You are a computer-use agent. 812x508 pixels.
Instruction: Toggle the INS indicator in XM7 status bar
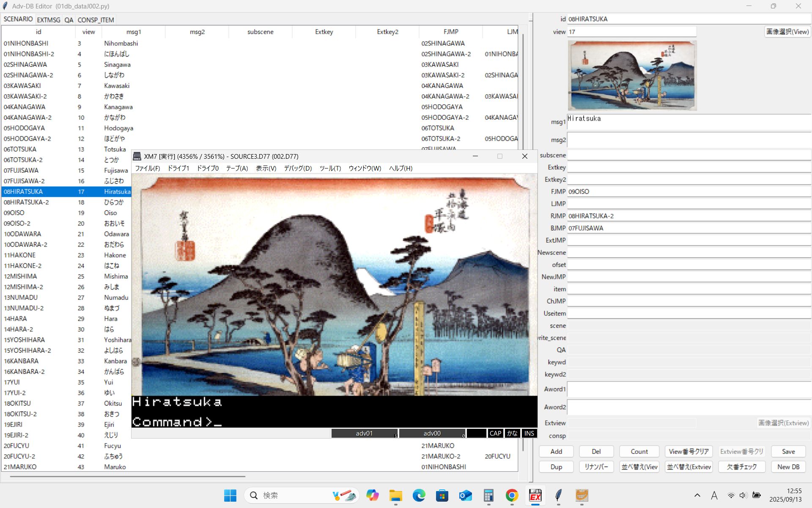coord(529,433)
